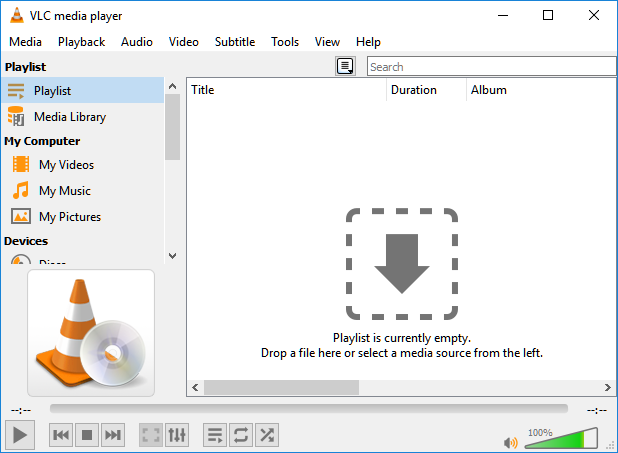Toggle fullscreen video mode
Screen dimensions: 618x453
pyautogui.click(x=151, y=435)
